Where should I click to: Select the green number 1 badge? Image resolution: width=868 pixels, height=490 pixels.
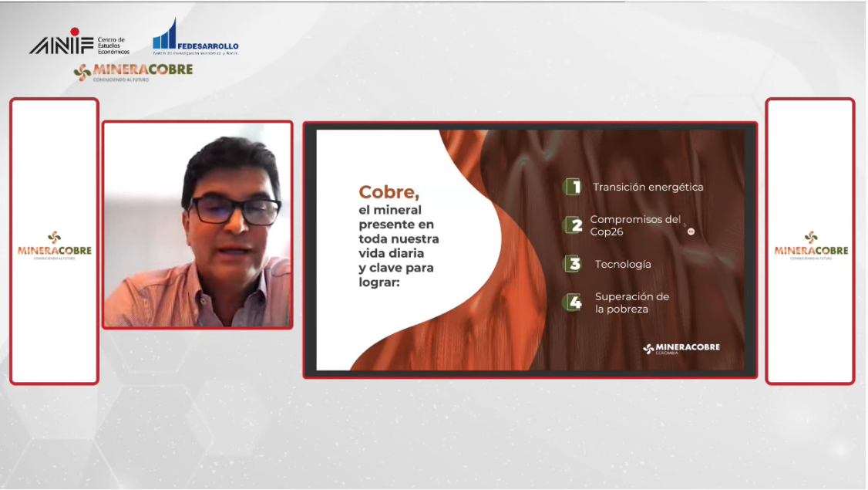[x=573, y=187]
